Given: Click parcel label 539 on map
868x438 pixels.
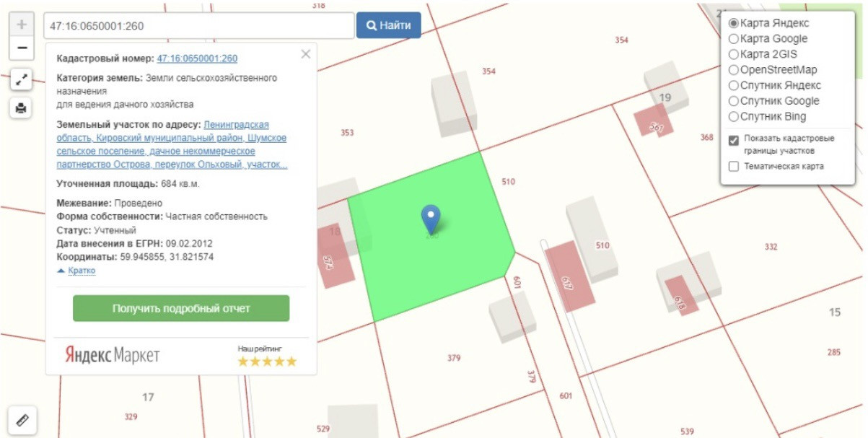Looking at the screenshot, I should [x=687, y=432].
